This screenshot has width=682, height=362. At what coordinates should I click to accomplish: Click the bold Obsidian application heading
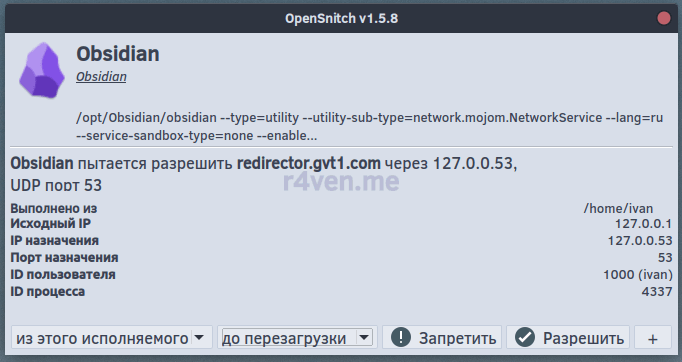(x=118, y=54)
